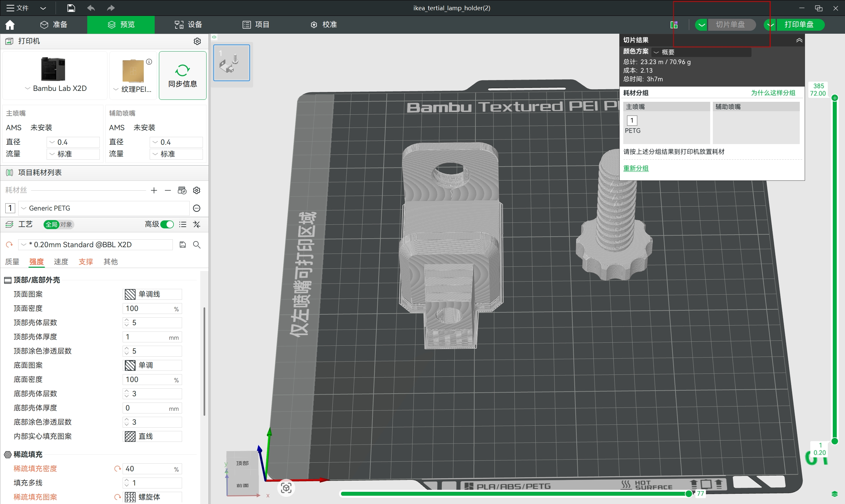Open auxiliary nozzle 直径 0.4 dropdown
Image resolution: width=845 pixels, height=504 pixels.
tap(176, 142)
